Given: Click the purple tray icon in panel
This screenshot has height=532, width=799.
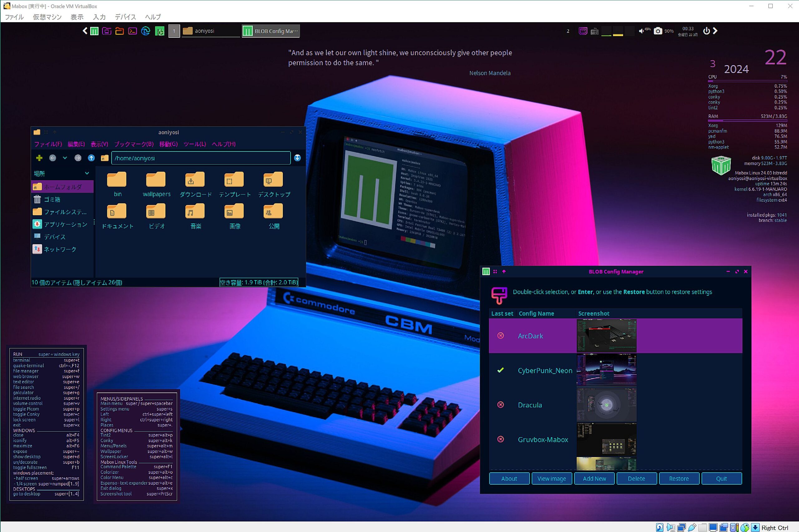Looking at the screenshot, I should coord(583,31).
